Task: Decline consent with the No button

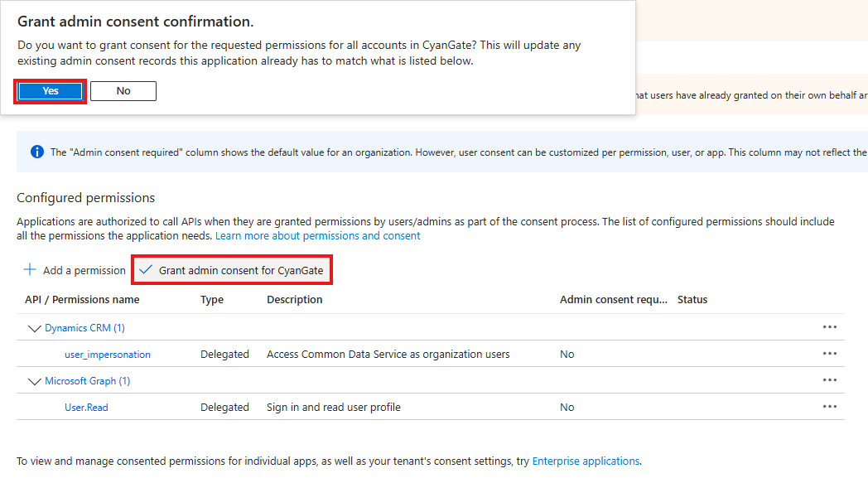Action: [123, 91]
